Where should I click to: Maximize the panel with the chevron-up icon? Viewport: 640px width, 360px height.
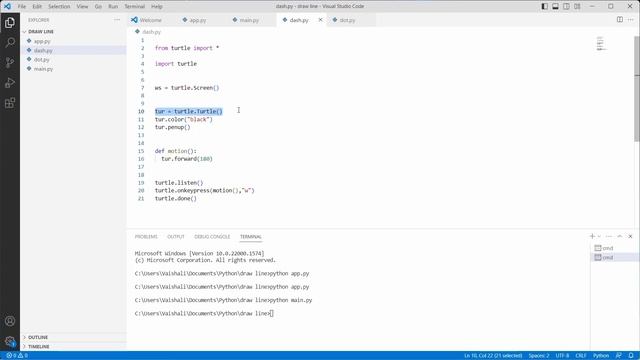[x=620, y=236]
